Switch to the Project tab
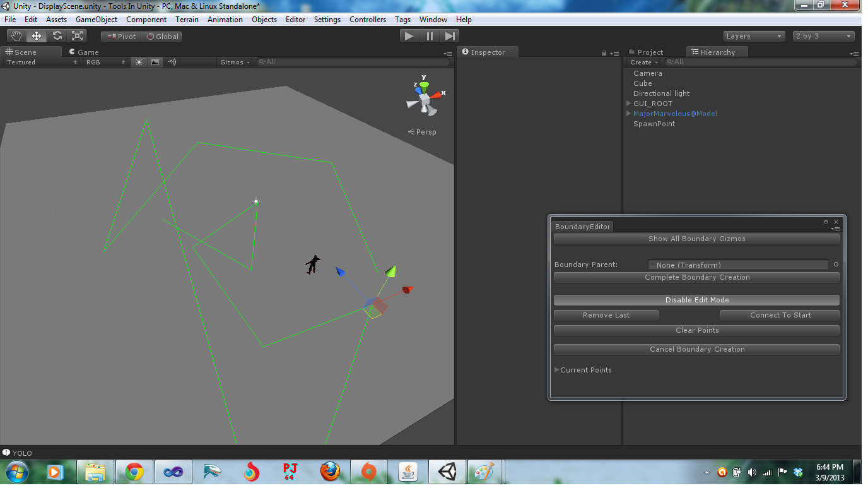 click(x=646, y=52)
